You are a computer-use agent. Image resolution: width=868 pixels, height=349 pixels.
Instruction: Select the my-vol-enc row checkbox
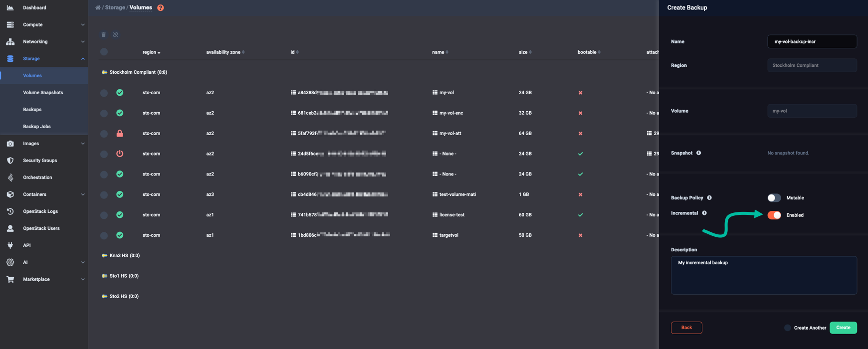click(x=104, y=113)
